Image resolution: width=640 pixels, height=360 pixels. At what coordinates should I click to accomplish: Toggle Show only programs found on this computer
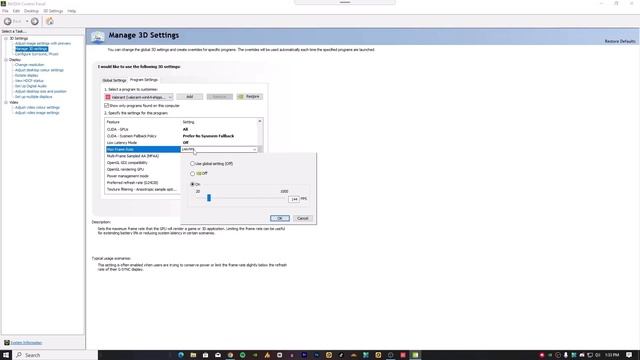[107, 105]
